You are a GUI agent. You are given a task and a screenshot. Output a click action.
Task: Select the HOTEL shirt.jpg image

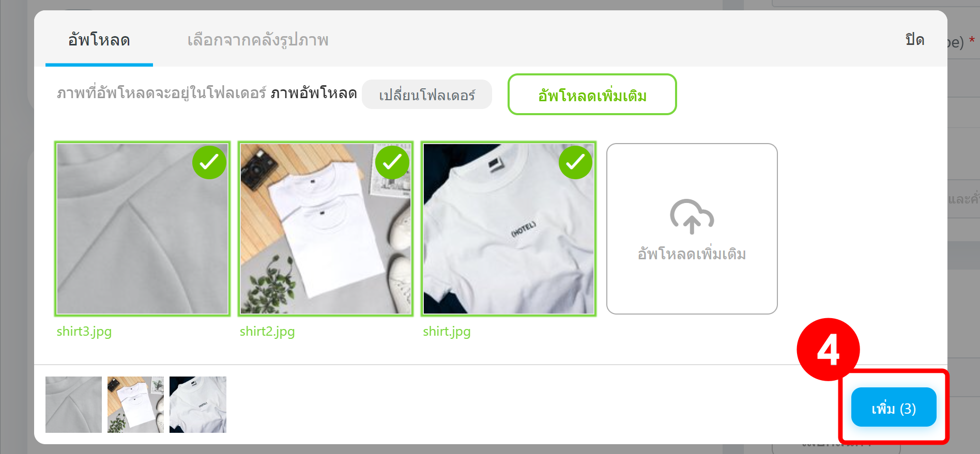[x=509, y=229]
